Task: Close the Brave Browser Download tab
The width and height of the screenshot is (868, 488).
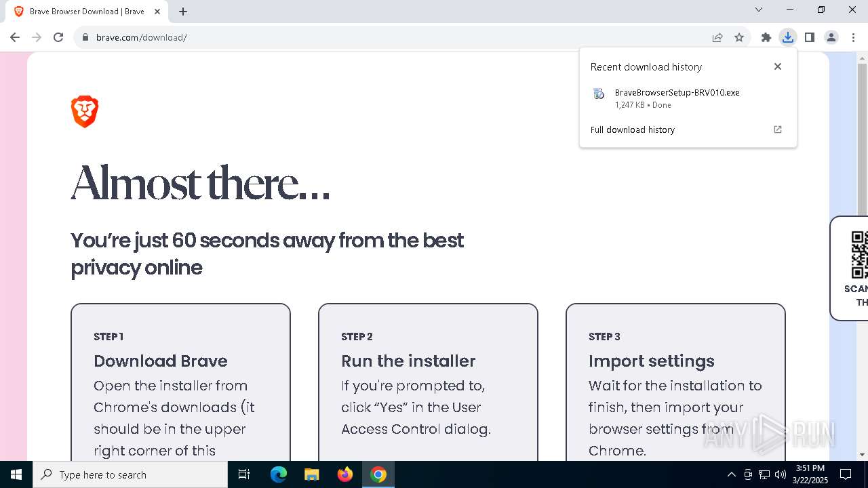Action: 157,12
